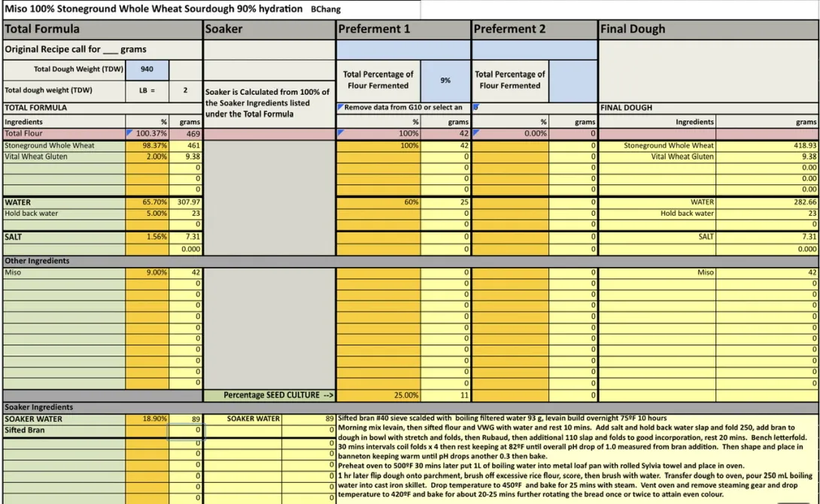Select Final Dough Stoneground Whole Wheat 418.93 cell

click(767, 146)
